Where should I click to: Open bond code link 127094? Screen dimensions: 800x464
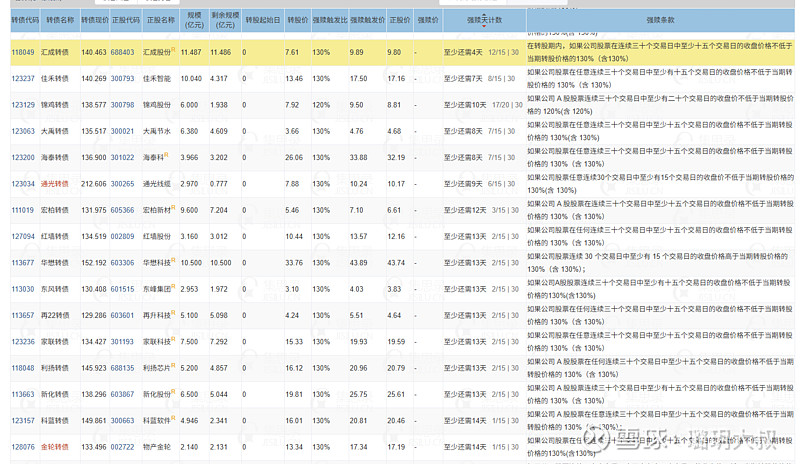click(23, 237)
